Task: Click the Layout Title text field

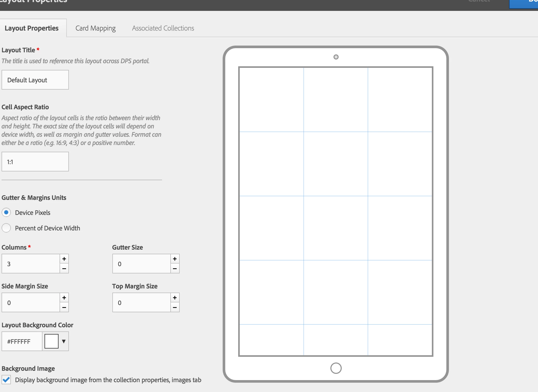Action: pos(35,80)
